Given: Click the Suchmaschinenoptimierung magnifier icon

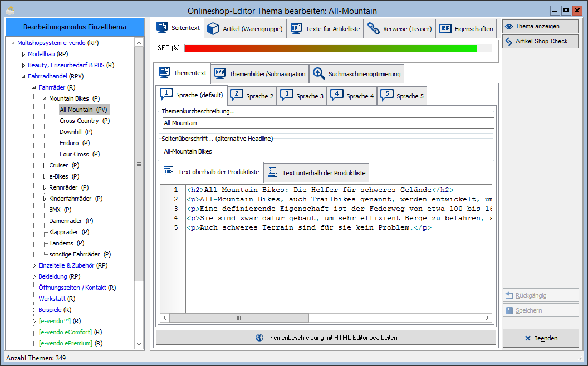Looking at the screenshot, I should tap(318, 73).
